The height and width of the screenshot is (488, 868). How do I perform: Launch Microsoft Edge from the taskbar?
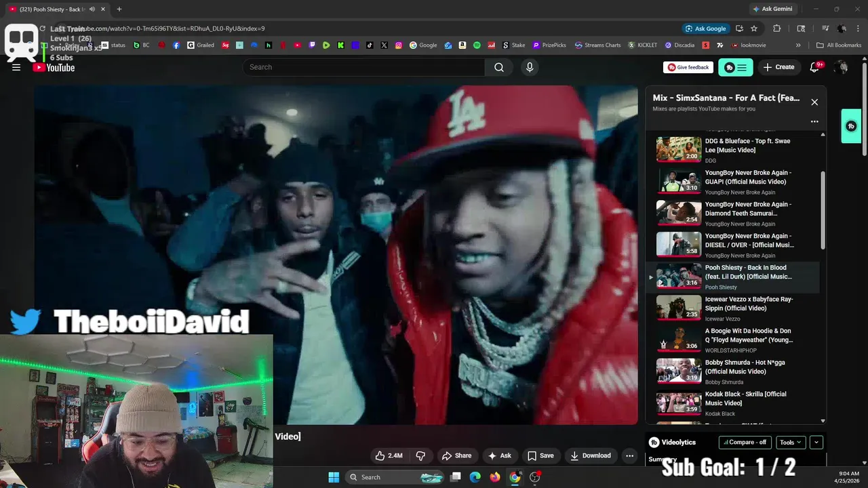(475, 477)
